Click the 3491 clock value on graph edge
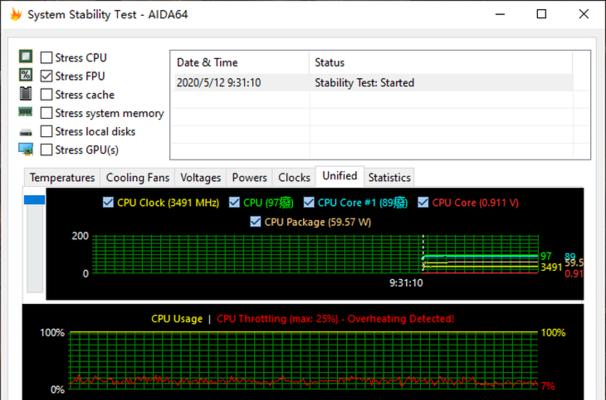 [551, 267]
